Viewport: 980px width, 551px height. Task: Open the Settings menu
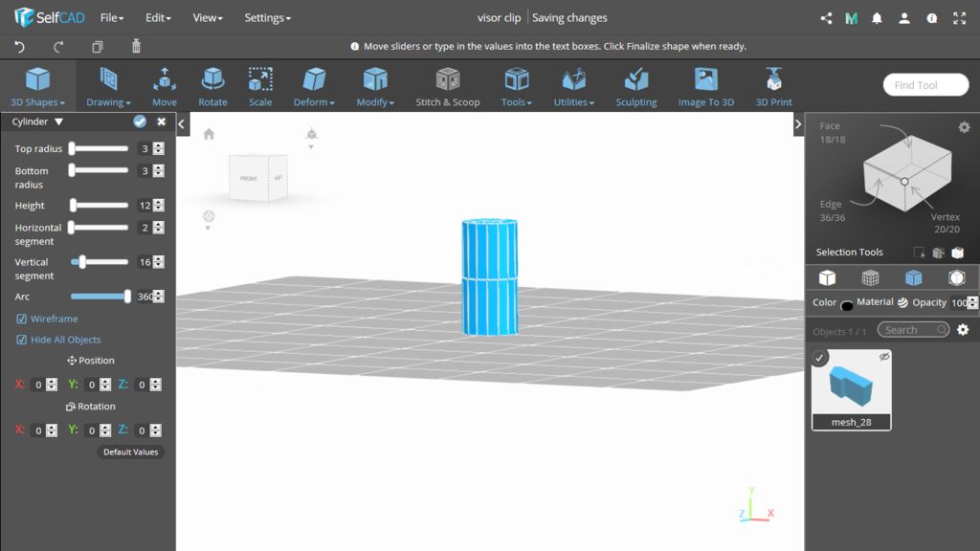(267, 17)
